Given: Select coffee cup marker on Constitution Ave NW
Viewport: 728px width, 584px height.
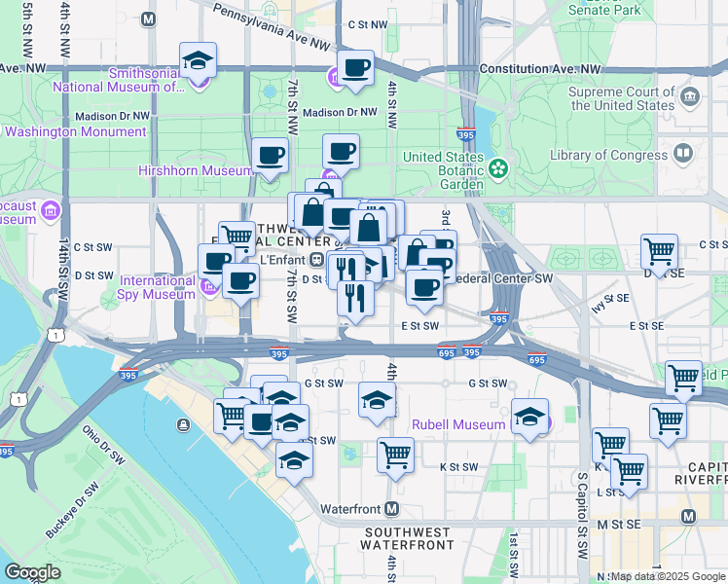Looking at the screenshot, I should 355,69.
